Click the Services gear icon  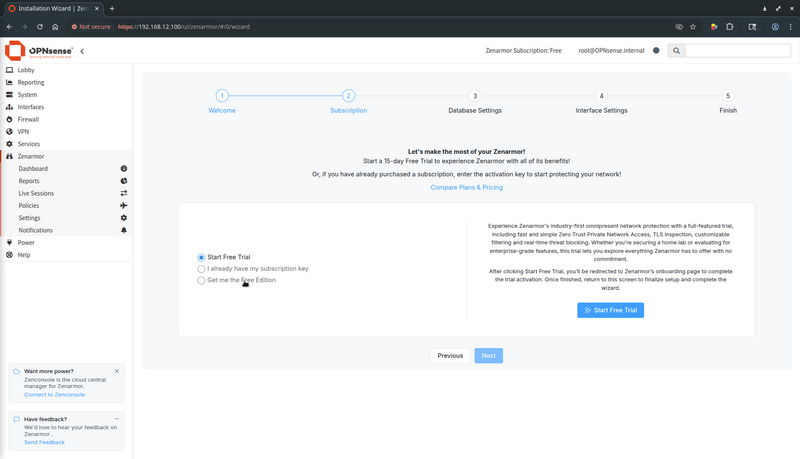[x=9, y=144]
